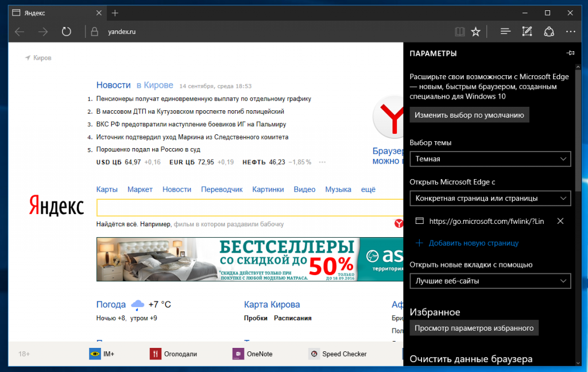Open the Новости heading link
The width and height of the screenshot is (588, 372).
click(x=113, y=85)
